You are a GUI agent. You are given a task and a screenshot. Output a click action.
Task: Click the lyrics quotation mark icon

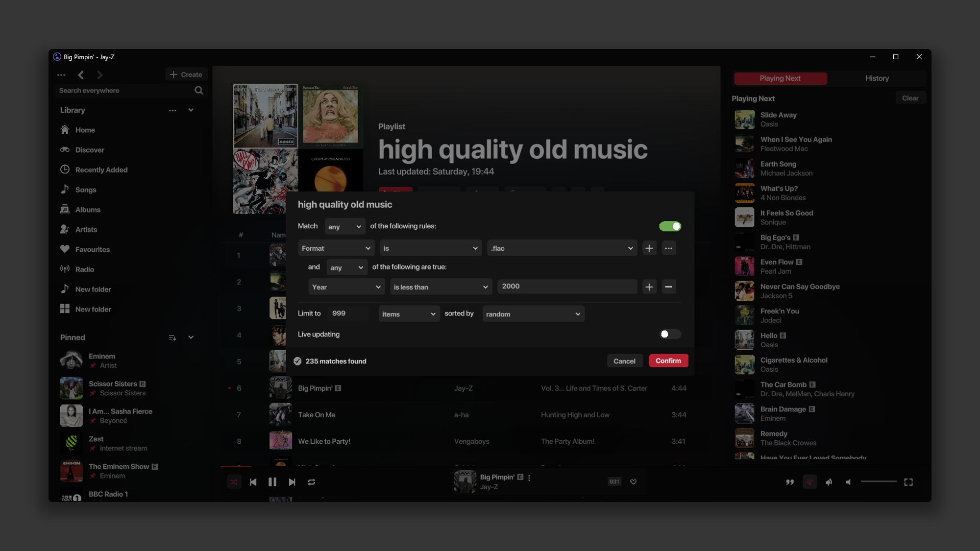[790, 482]
